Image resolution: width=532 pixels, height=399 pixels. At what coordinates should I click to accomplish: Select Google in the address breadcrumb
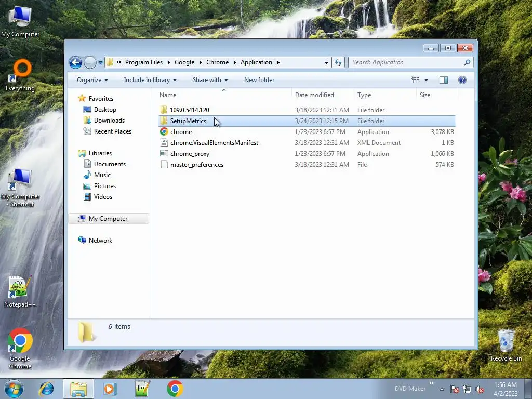184,62
